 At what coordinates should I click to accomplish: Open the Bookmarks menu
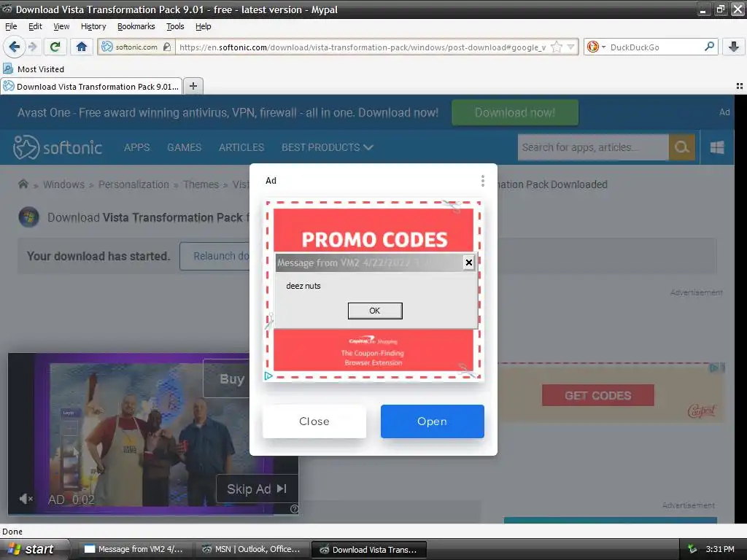136,26
